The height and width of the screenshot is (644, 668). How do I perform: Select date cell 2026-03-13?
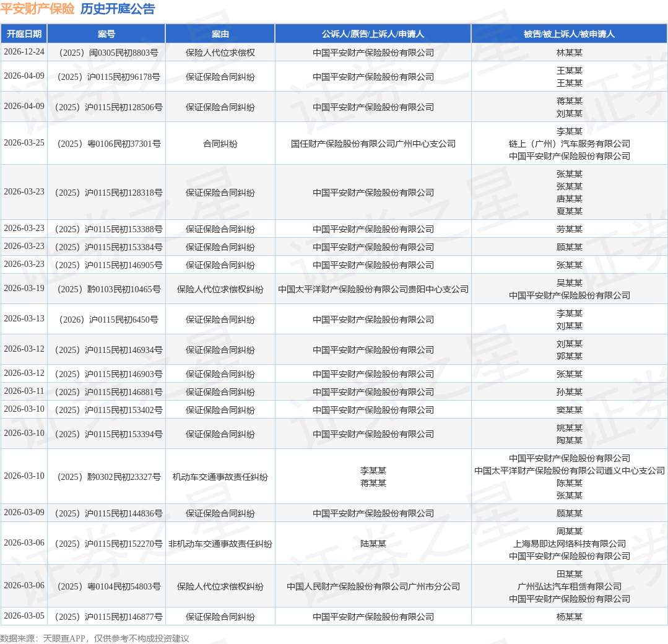click(24, 319)
